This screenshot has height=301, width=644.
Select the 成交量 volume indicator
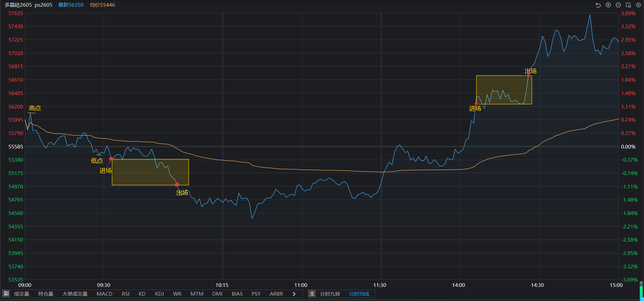pos(21,294)
